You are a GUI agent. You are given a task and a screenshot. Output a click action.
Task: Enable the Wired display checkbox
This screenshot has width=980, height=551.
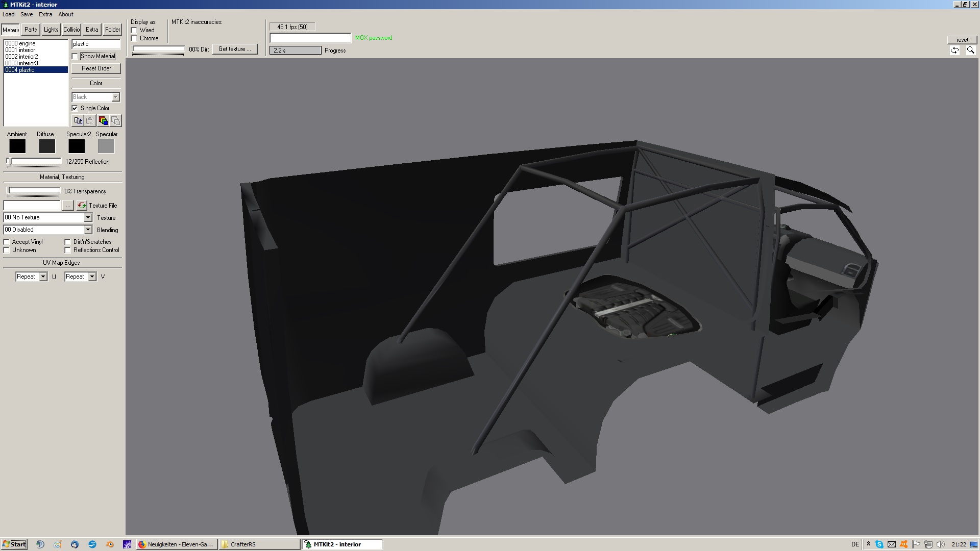point(134,30)
